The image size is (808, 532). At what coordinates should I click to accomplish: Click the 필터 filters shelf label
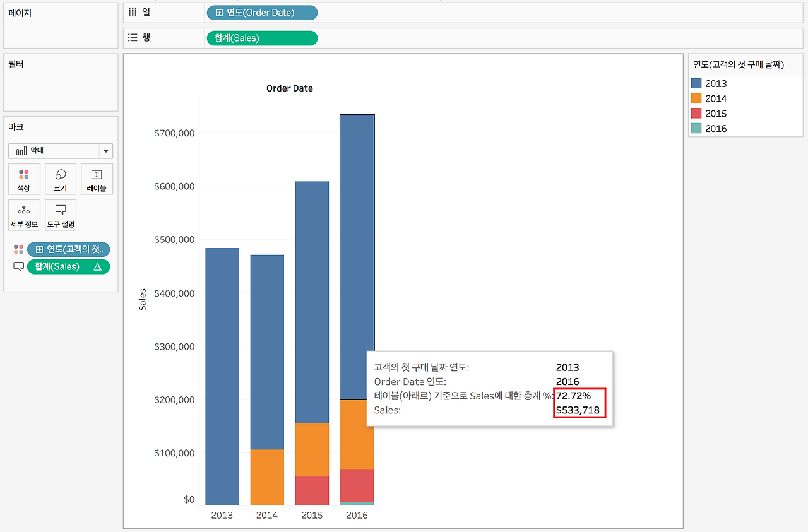click(x=16, y=64)
